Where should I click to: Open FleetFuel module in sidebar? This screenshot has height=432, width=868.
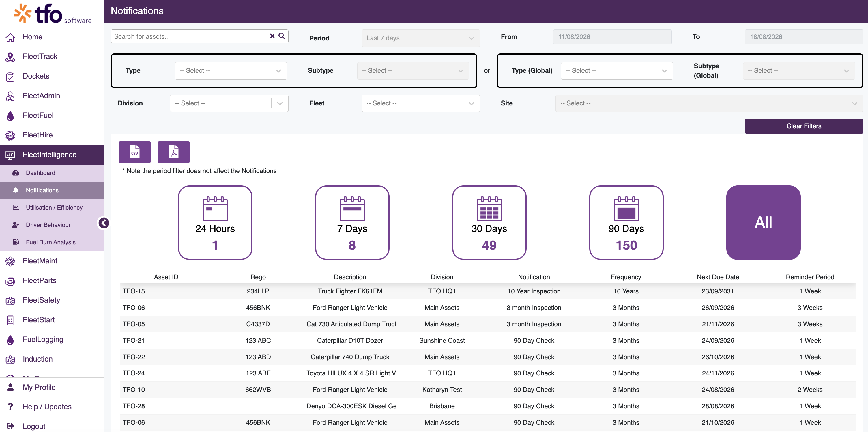(38, 115)
